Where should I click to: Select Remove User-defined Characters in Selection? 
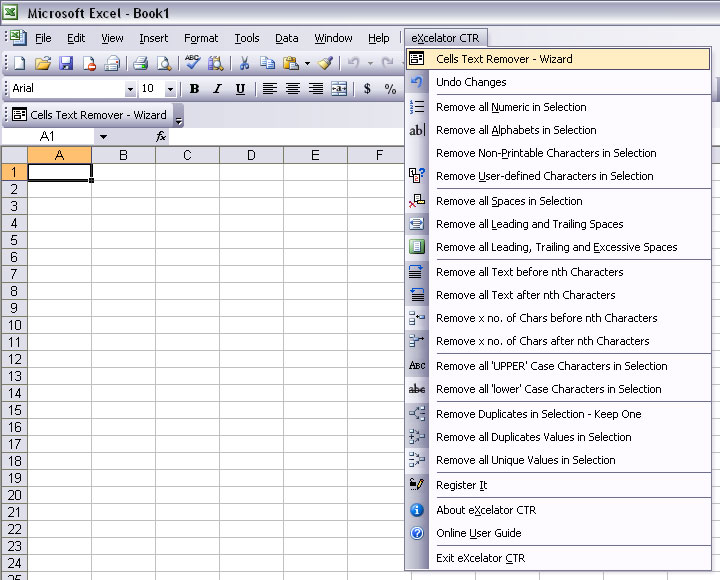point(558,176)
